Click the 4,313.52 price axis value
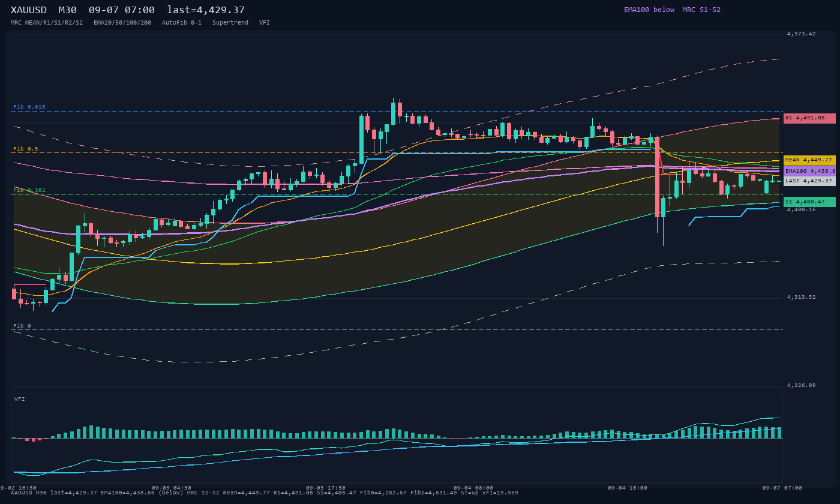This screenshot has width=840, height=504. [801, 297]
